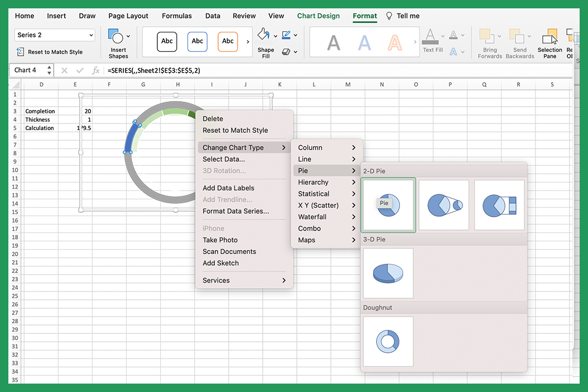Select cell containing value 20
Image resolution: width=588 pixels, height=392 pixels.
point(75,111)
